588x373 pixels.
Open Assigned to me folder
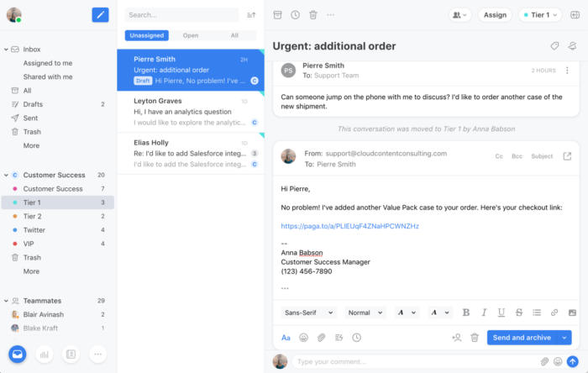click(x=48, y=63)
